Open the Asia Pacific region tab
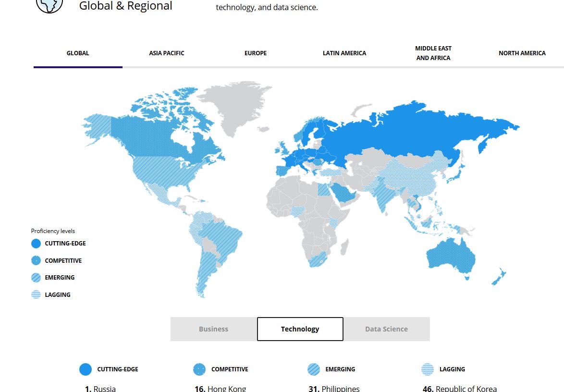The height and width of the screenshot is (392, 564). coord(167,53)
